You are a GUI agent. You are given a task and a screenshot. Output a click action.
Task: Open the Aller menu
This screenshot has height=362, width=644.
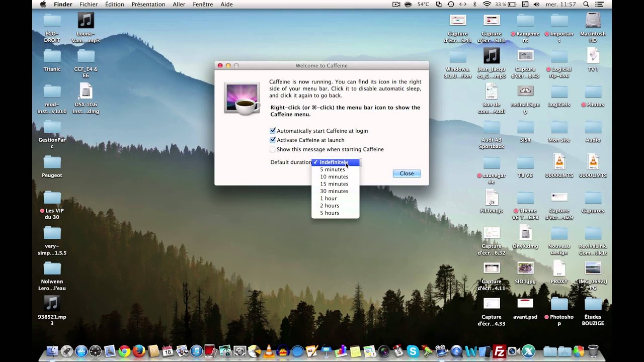point(179,4)
